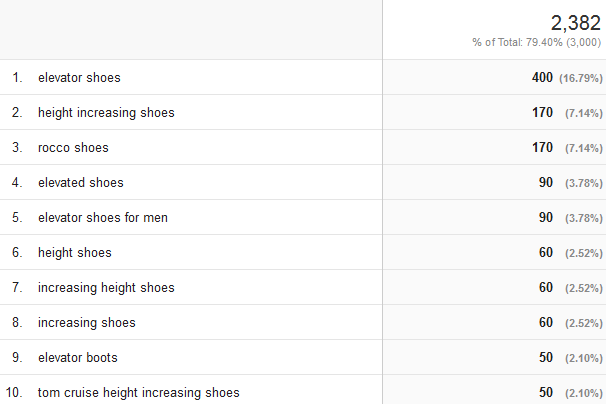Click 'tom cruise height increasing shoes' keyword

click(139, 392)
